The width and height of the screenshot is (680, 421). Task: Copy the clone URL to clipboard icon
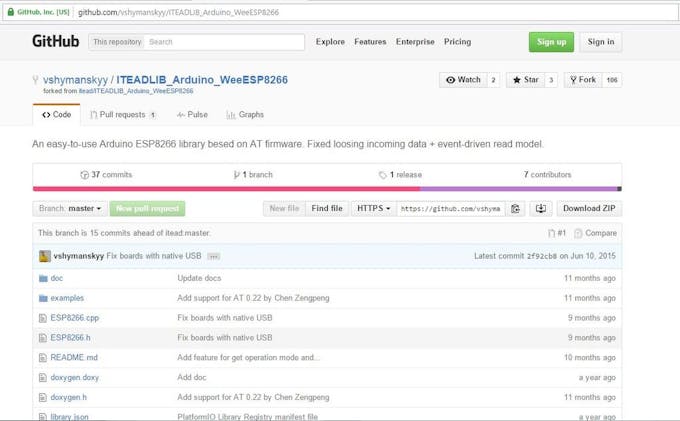click(x=515, y=209)
